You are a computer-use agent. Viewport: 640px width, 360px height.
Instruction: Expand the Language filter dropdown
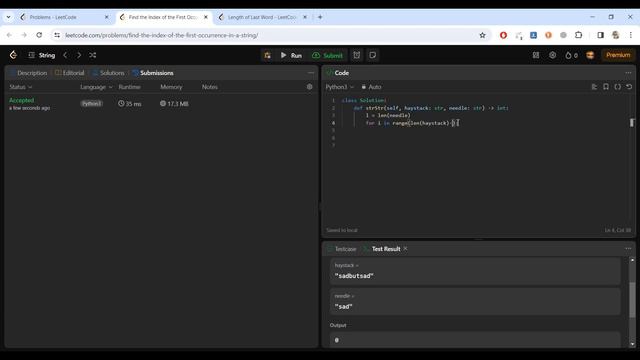[96, 87]
